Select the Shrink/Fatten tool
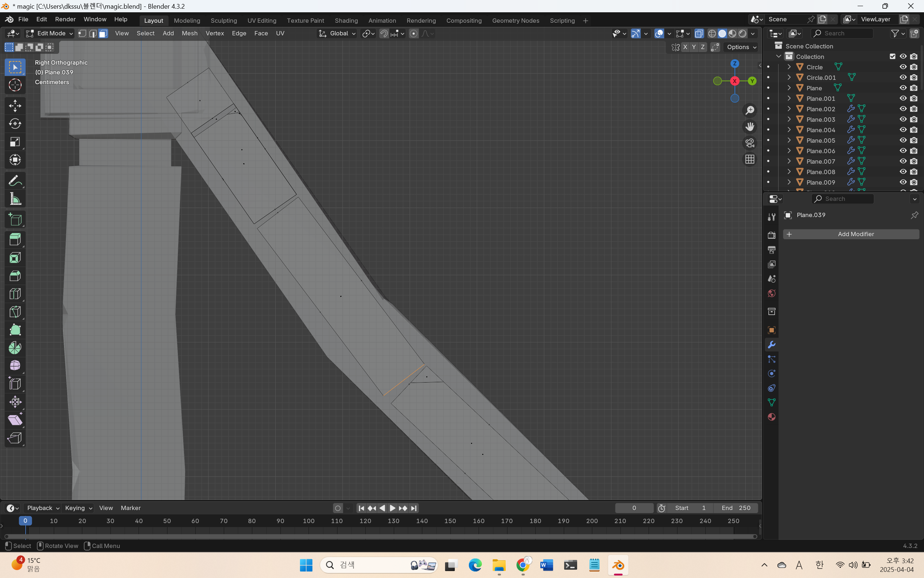The width and height of the screenshot is (924, 578). [x=15, y=402]
